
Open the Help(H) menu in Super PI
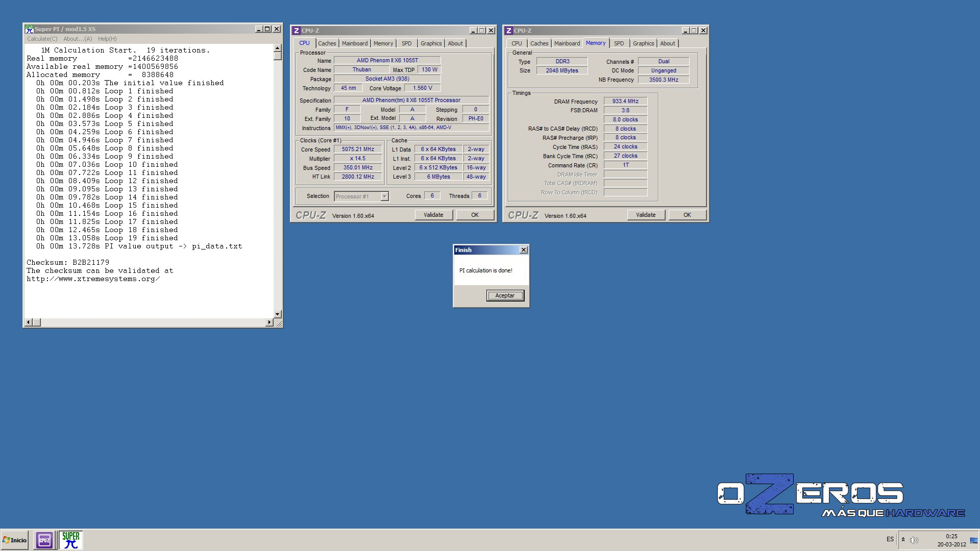tap(107, 39)
